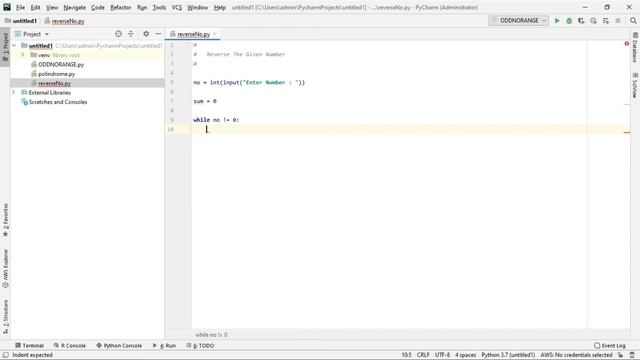Open the Tools menu
The width and height of the screenshot is (640, 360).
pos(159,7)
